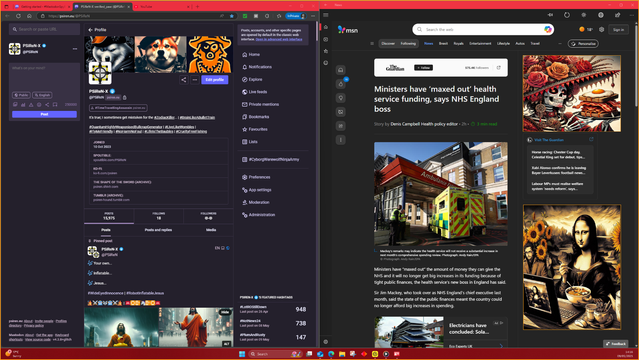Open Mastodon Moderation page

coord(256,202)
